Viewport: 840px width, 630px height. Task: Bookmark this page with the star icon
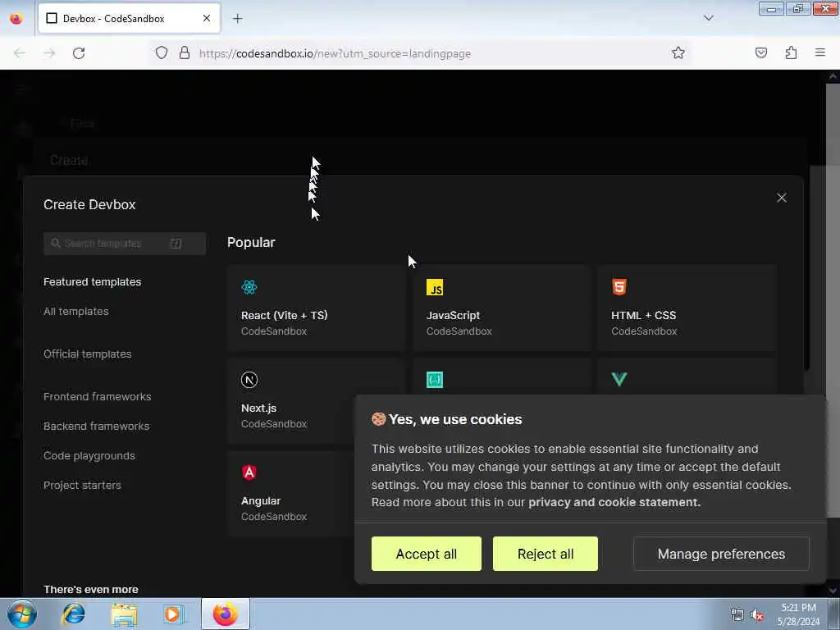click(678, 53)
